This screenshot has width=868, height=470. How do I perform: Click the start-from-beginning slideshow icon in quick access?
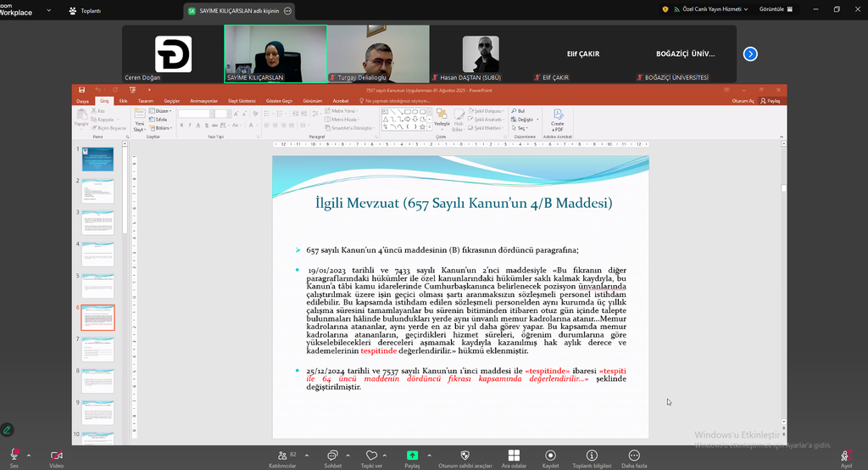(x=132, y=90)
